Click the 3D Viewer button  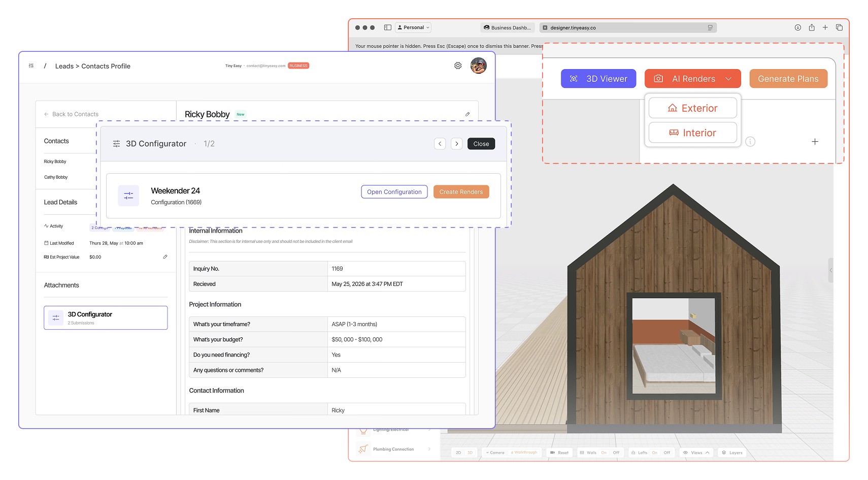(x=598, y=79)
